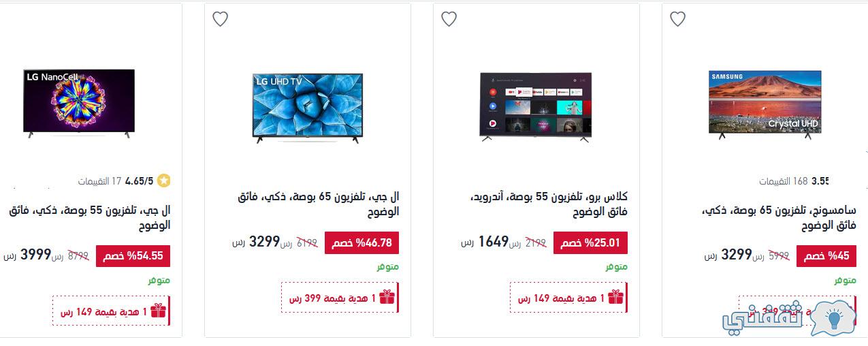Open LG 55 inch smart TV title
This screenshot has height=346, width=868.
(90, 217)
